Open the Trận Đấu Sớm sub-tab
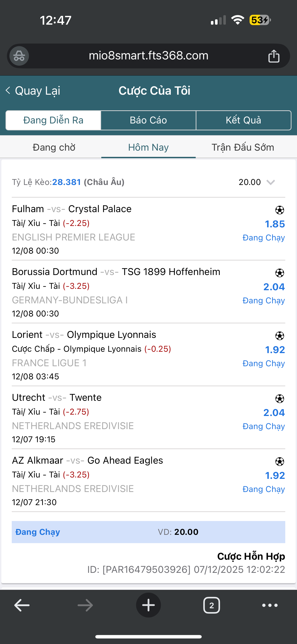 coord(243,147)
